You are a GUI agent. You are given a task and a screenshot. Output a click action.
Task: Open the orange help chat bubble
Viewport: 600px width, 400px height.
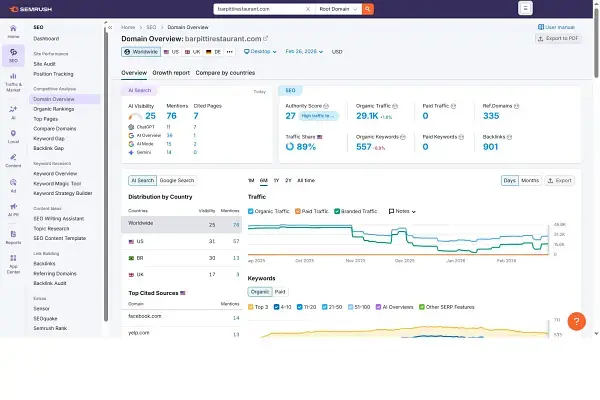577,321
